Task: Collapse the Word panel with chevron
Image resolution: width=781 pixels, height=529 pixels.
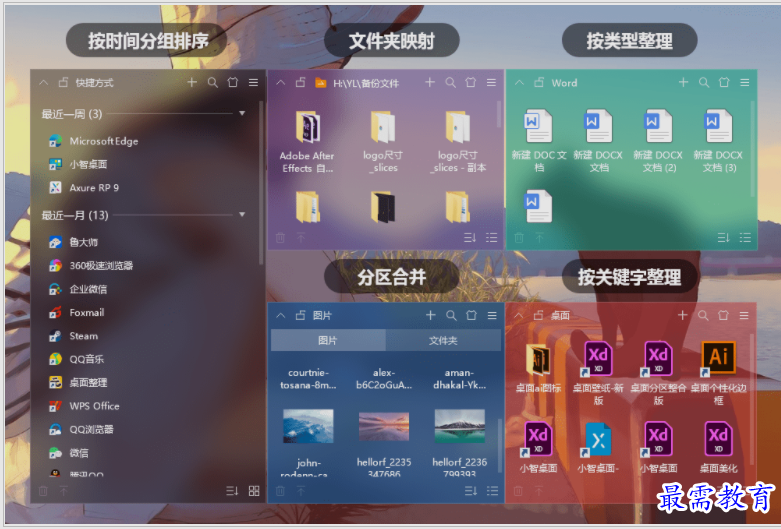Action: (x=519, y=83)
